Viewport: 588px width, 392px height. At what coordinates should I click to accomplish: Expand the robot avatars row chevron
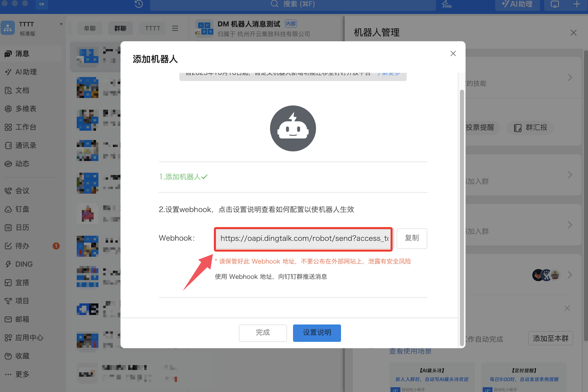[x=570, y=275]
